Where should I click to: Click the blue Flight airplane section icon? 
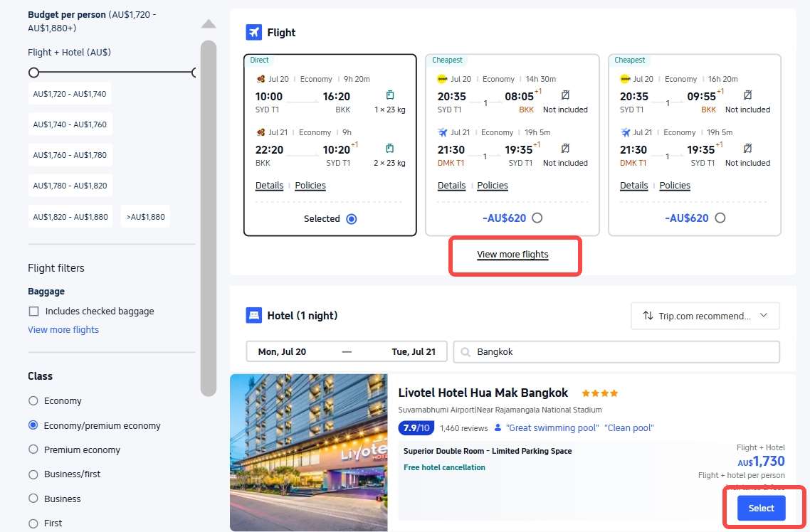click(x=253, y=33)
